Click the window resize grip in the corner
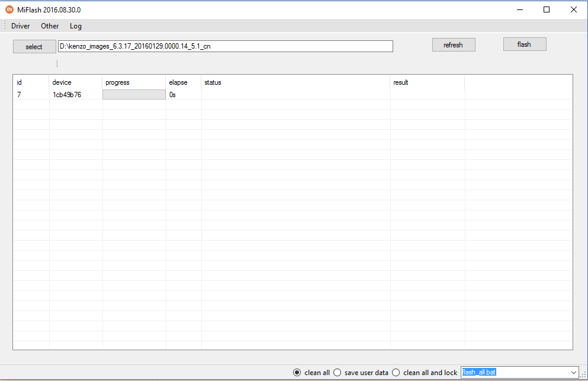The image size is (588, 381). [x=583, y=374]
